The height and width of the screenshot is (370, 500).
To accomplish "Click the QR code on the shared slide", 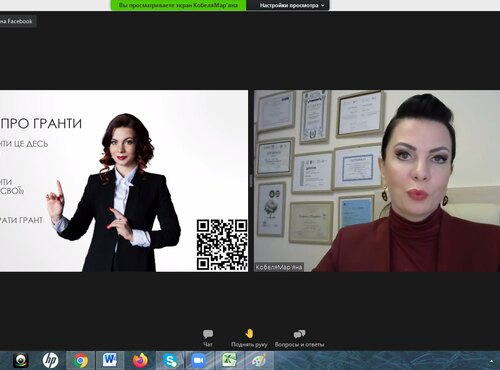I will (x=222, y=245).
